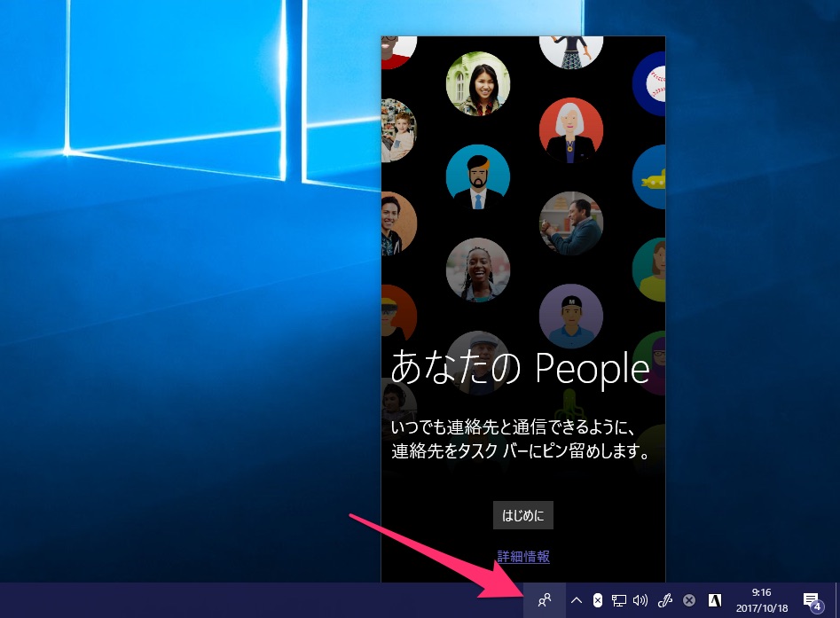Click the はじめに button
The image size is (840, 618).
522,515
